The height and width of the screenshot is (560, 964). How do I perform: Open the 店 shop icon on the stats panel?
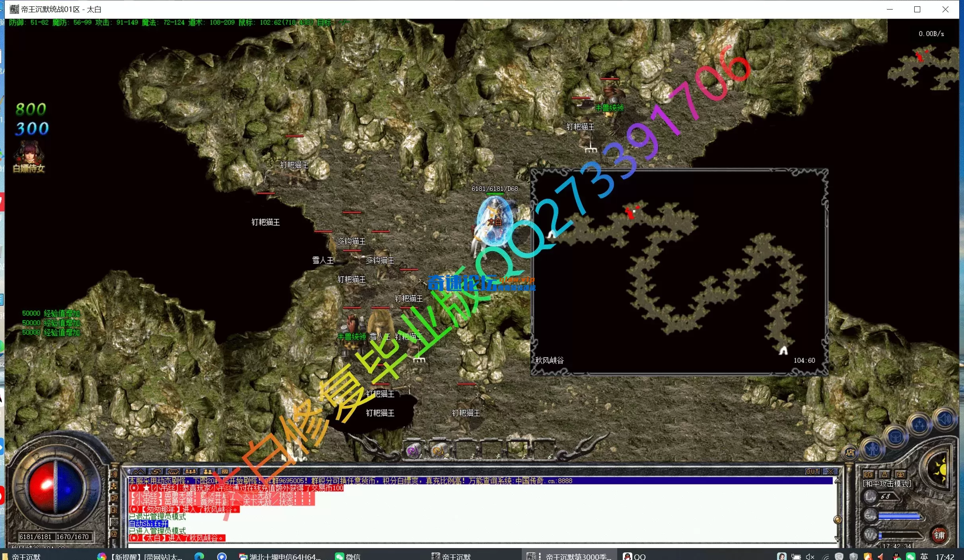click(850, 453)
